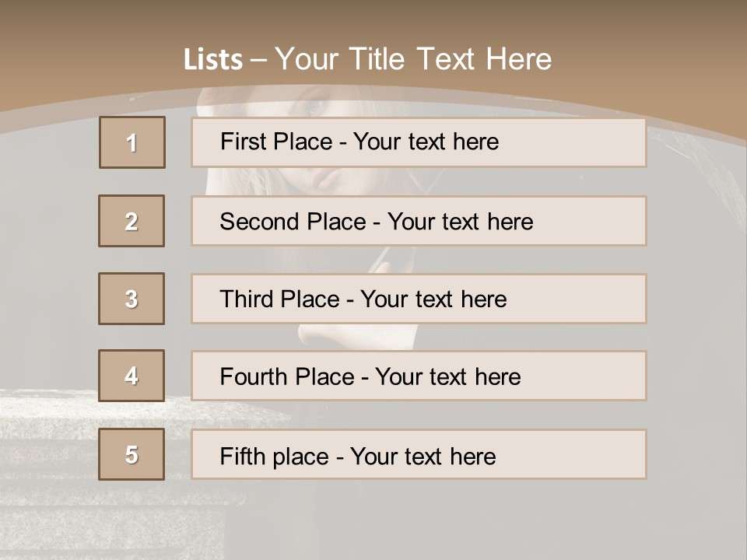
Task: Click the Fifth place text box
Action: click(x=419, y=454)
